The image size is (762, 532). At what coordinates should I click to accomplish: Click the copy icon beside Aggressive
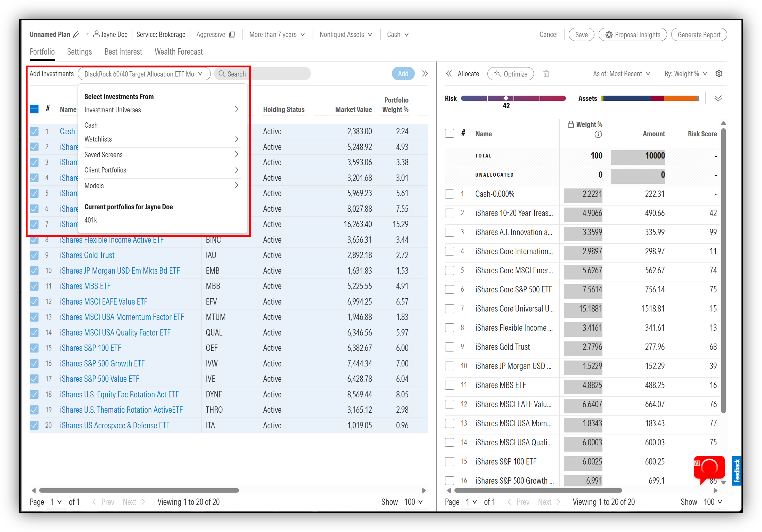(x=232, y=34)
